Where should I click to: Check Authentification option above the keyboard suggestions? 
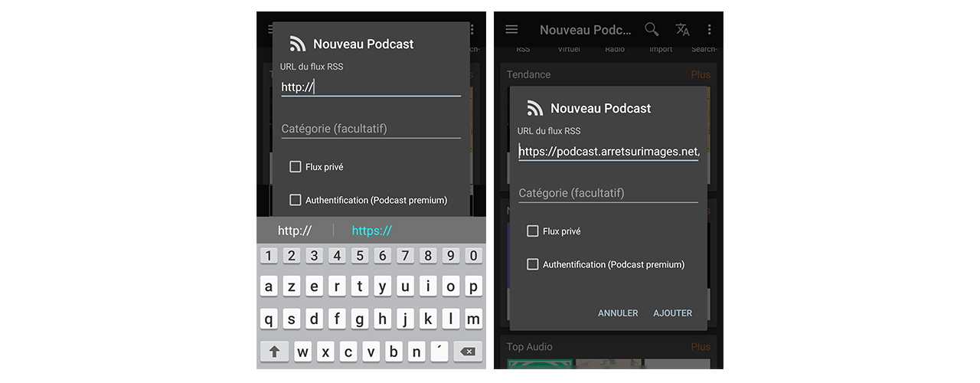click(x=296, y=200)
